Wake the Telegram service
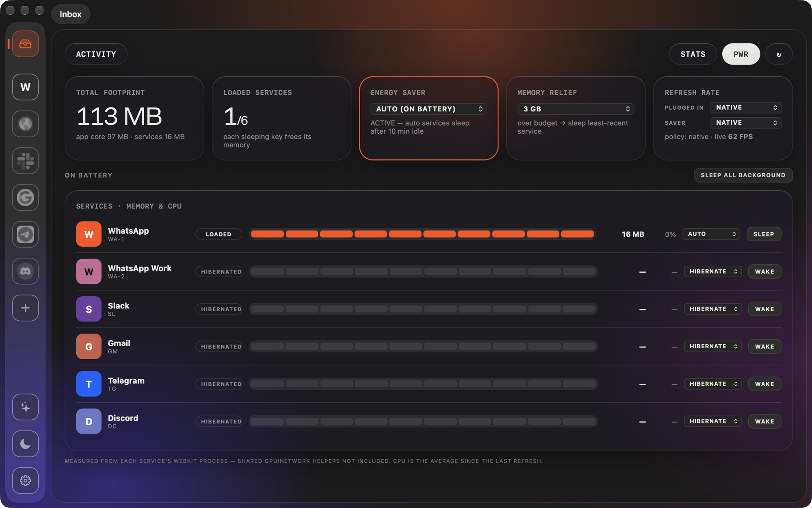Image resolution: width=812 pixels, height=508 pixels. pos(764,384)
